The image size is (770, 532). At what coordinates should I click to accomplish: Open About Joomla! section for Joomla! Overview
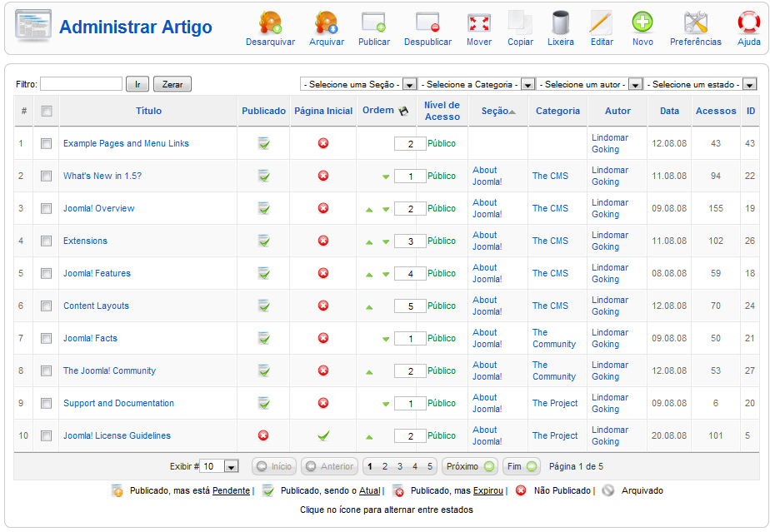487,208
